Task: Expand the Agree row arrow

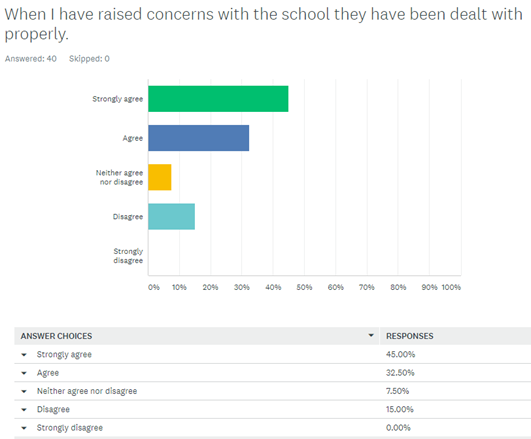Action: coord(24,373)
